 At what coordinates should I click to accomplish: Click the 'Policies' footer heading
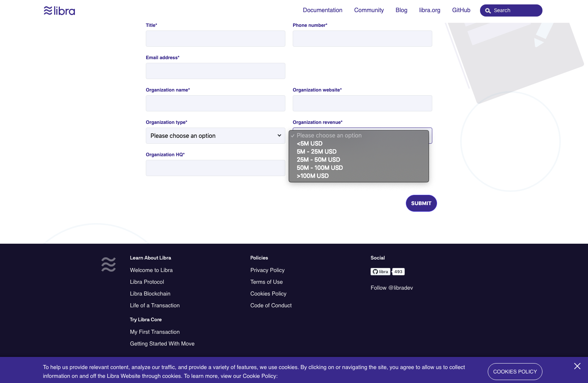259,258
